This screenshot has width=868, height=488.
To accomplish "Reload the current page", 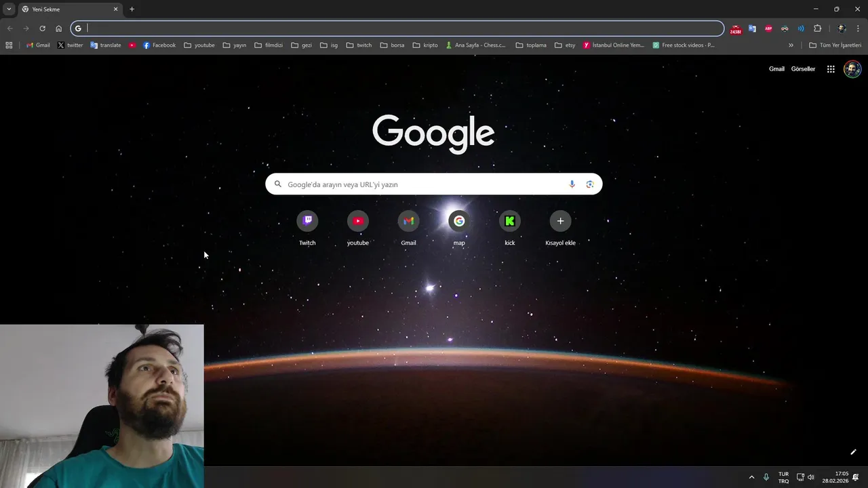I will tap(42, 28).
